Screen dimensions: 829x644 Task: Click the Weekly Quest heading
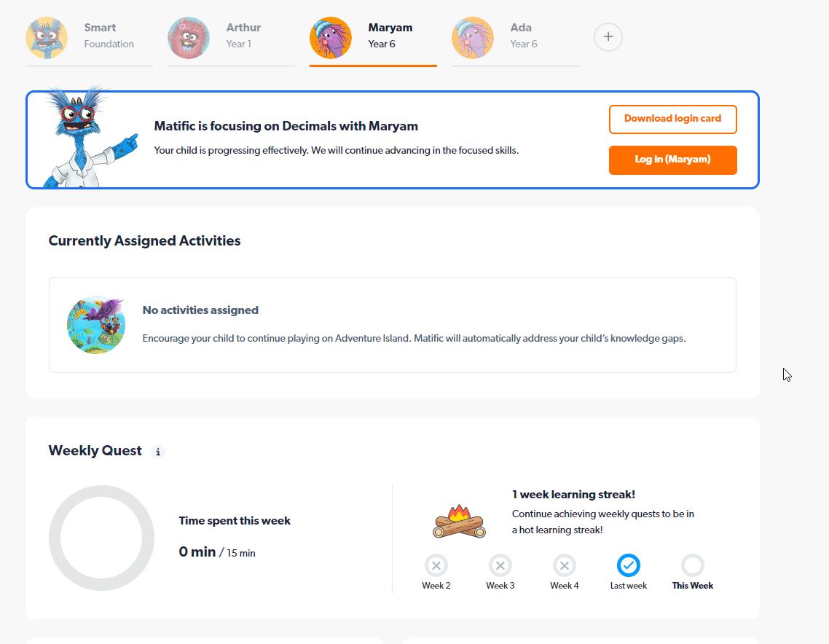pos(95,450)
